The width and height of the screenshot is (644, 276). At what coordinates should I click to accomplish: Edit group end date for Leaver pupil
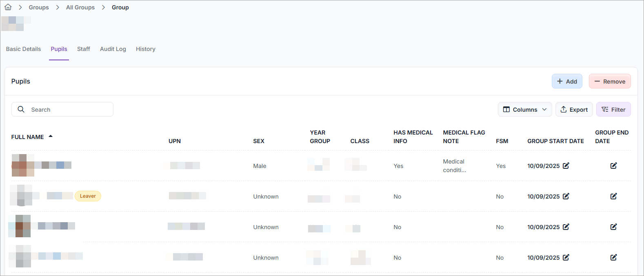[x=613, y=196]
